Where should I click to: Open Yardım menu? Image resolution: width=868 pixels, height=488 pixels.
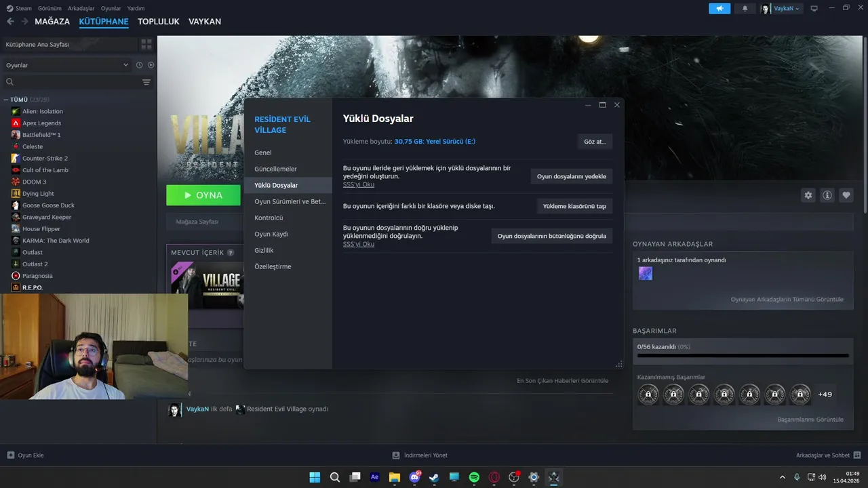click(x=136, y=8)
